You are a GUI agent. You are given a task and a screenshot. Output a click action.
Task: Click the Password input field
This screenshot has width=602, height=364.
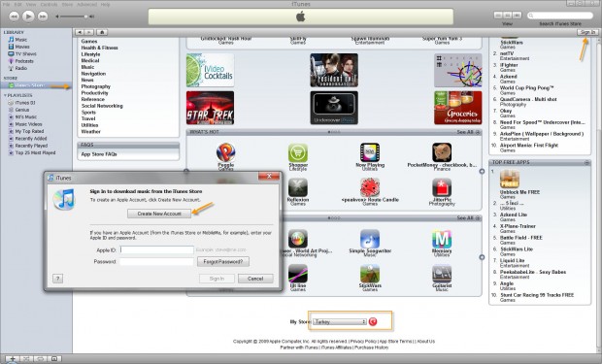(x=157, y=262)
